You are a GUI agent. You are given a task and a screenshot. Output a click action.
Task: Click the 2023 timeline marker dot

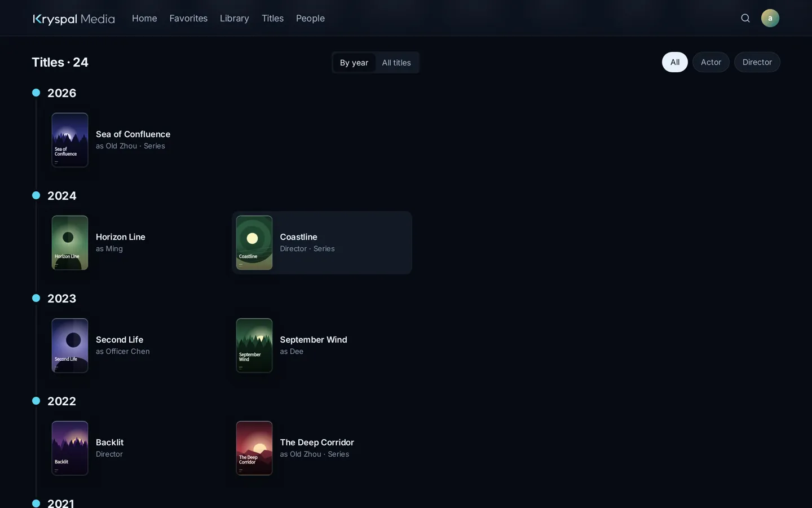[x=36, y=298]
